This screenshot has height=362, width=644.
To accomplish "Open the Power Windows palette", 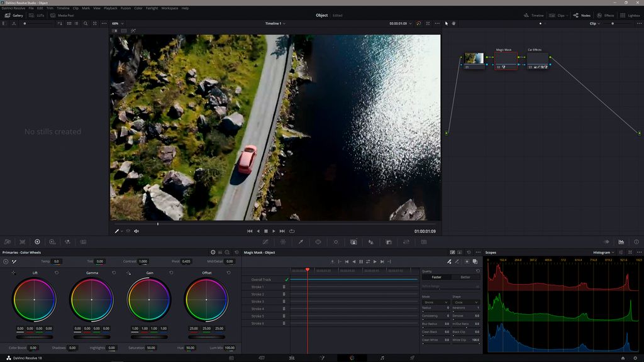I will [x=318, y=241].
